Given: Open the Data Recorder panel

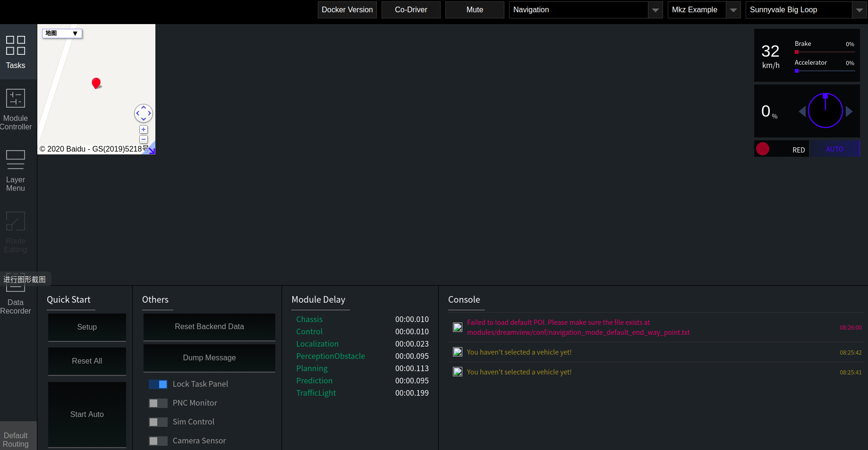Looking at the screenshot, I should [x=16, y=294].
